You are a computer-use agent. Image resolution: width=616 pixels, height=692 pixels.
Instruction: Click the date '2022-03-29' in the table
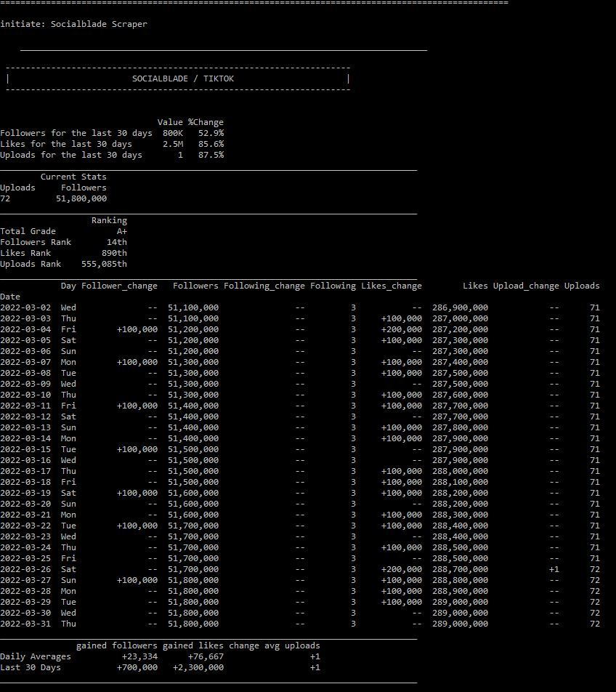pos(25,602)
